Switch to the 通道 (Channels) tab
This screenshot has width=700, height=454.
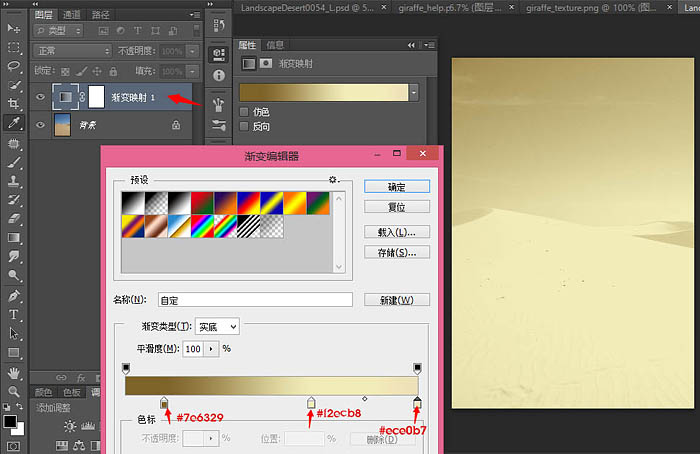(71, 15)
